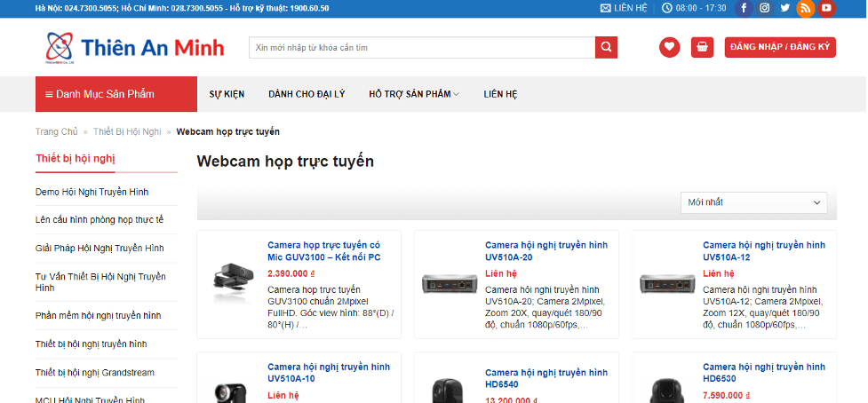Expand the Hỗ Trợ Sản Phẩm menu
The width and height of the screenshot is (868, 403).
tap(414, 94)
